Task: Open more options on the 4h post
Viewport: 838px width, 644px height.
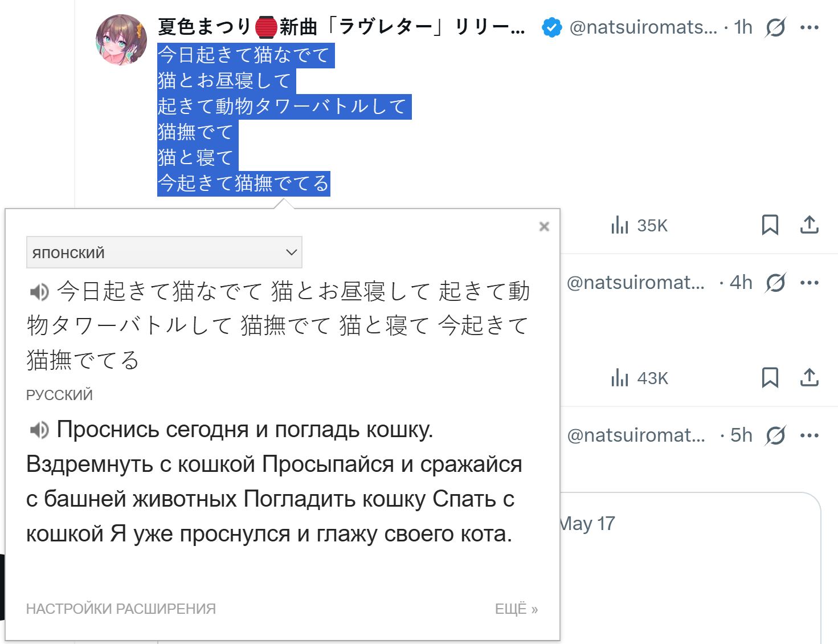Action: (810, 283)
